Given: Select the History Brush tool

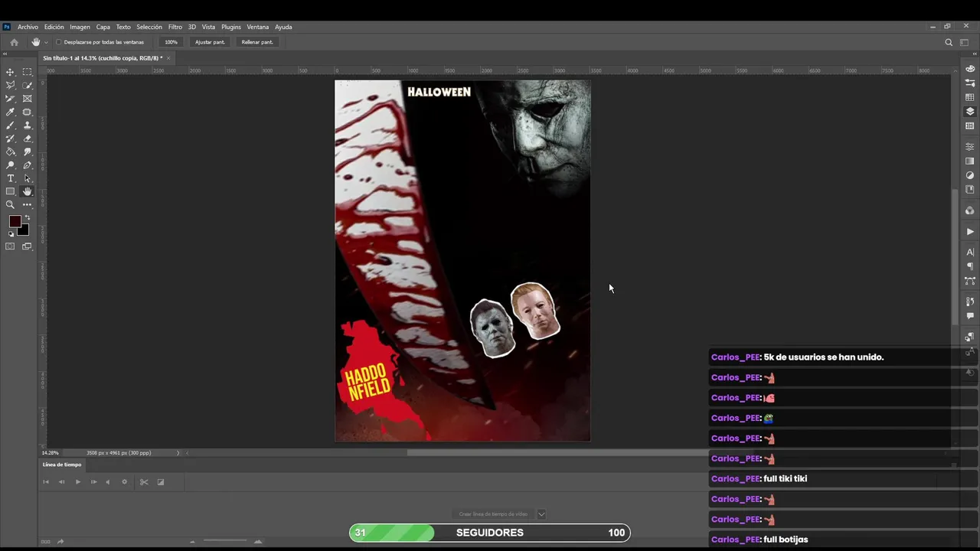Looking at the screenshot, I should point(11,139).
